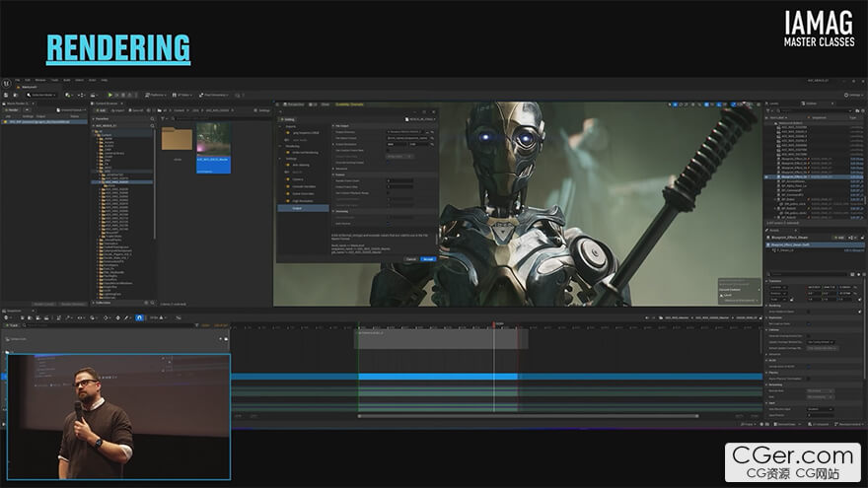This screenshot has height=488, width=868.
Task: Click the Content Browser filter icon
Action: click(163, 119)
